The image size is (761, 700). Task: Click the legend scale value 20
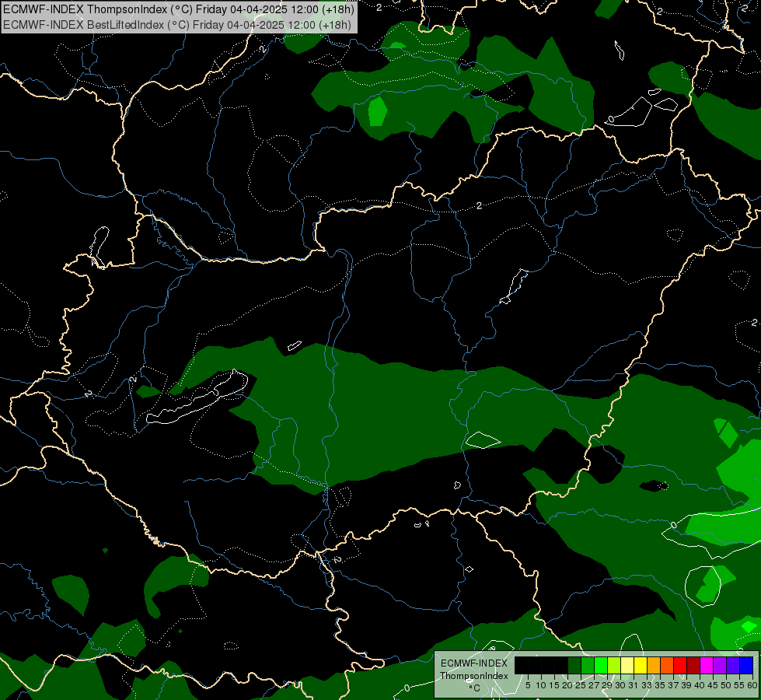click(567, 685)
